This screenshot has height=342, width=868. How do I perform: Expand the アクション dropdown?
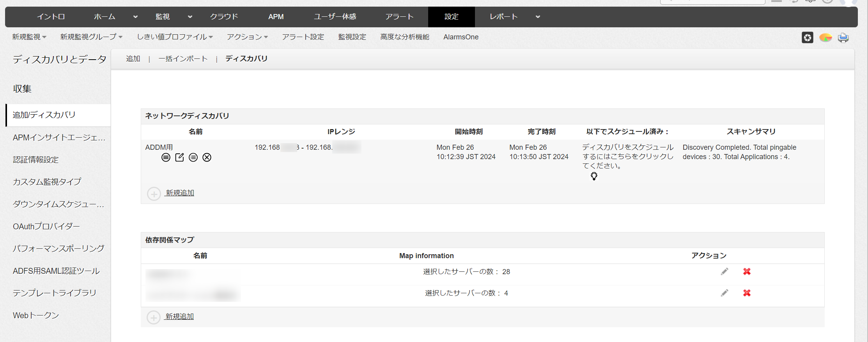point(247,37)
